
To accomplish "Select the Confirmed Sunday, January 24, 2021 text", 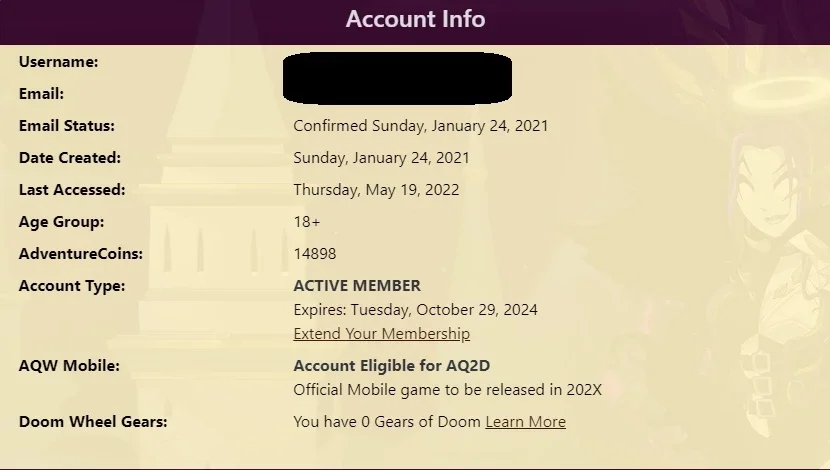I will coord(421,126).
